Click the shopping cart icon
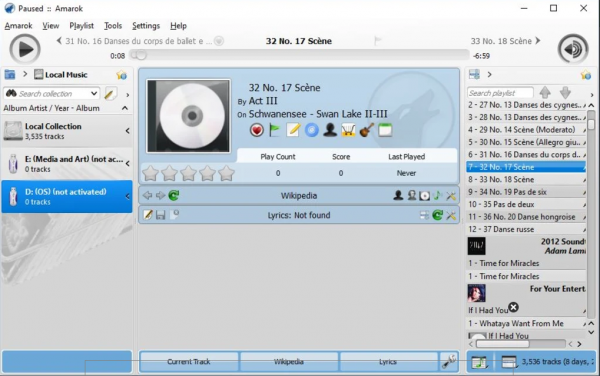Screen dimensions: 600x376 348,130
